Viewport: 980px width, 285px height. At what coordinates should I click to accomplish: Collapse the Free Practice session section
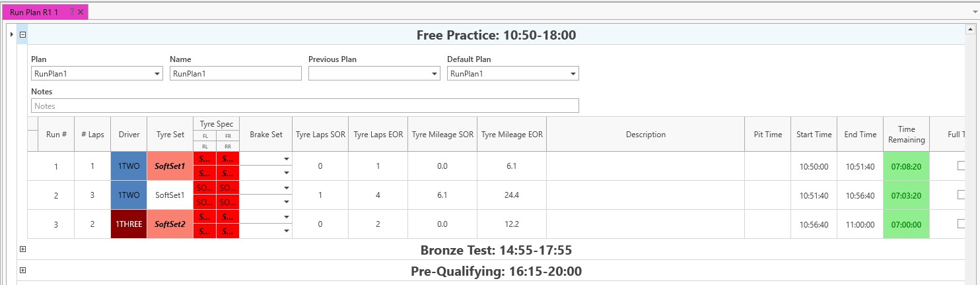coord(22,34)
